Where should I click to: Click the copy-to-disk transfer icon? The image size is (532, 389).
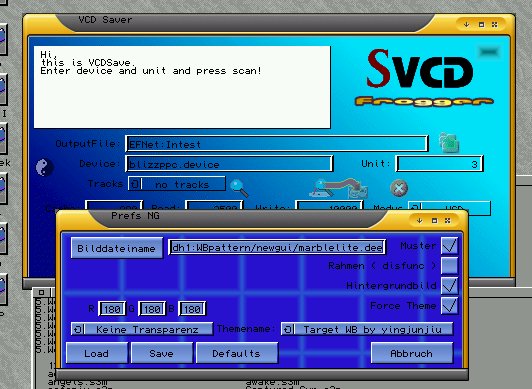[x=338, y=189]
